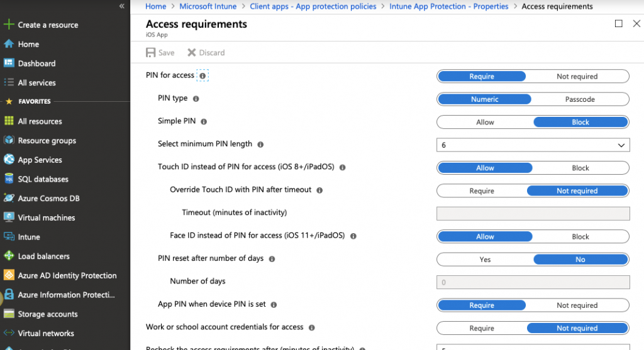Collapse the left sidebar with chevron
Image resolution: width=644 pixels, height=350 pixels.
[122, 6]
